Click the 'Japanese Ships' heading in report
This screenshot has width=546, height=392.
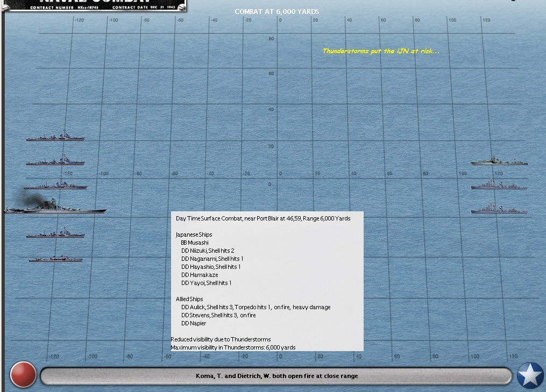(x=194, y=234)
